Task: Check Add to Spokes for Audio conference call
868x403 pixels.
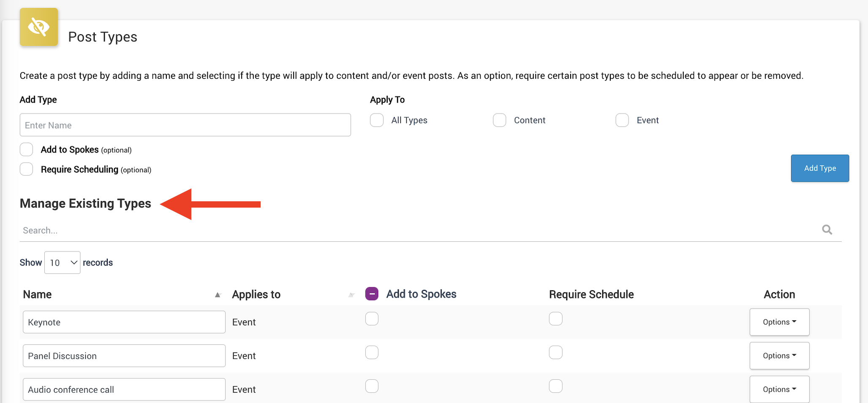Action: coord(372,386)
